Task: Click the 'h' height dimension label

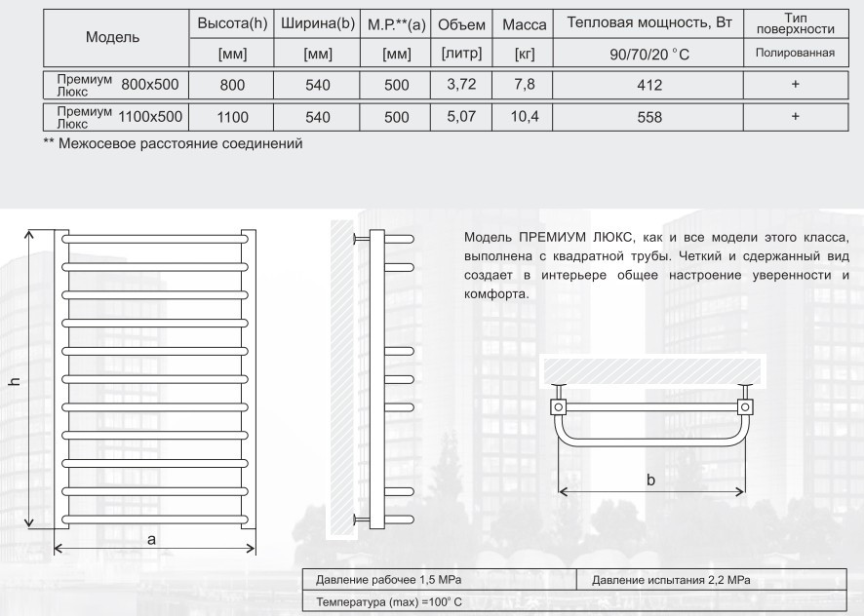Action: pos(15,380)
